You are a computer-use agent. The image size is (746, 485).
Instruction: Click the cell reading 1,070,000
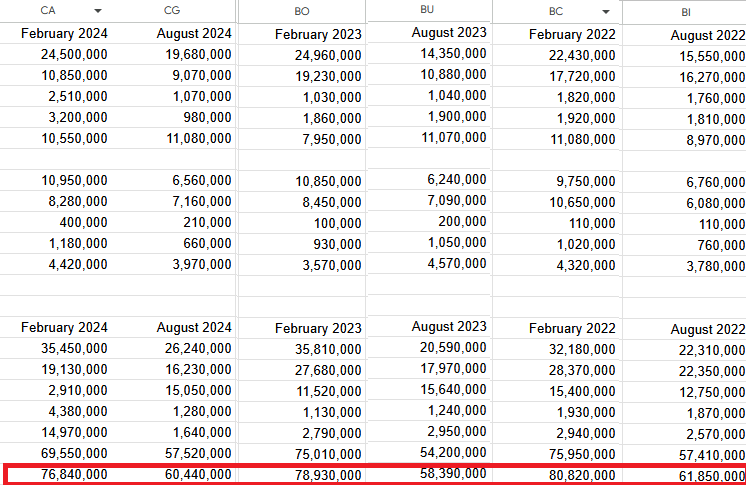click(202, 97)
